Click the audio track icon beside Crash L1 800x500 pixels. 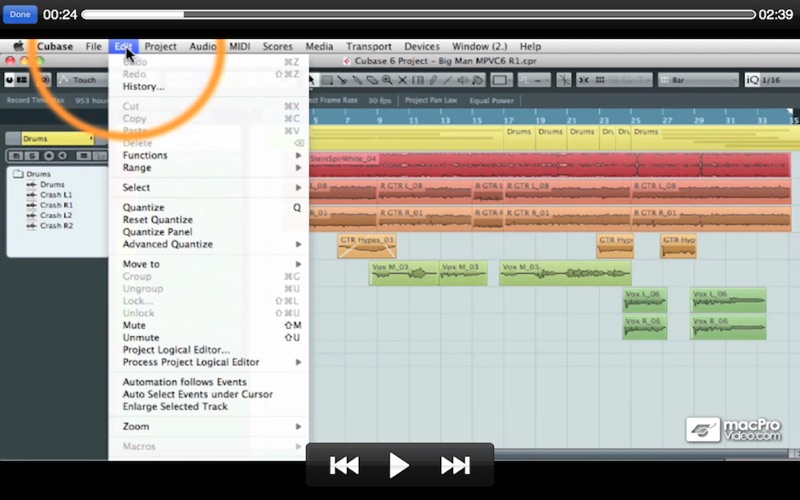point(31,195)
